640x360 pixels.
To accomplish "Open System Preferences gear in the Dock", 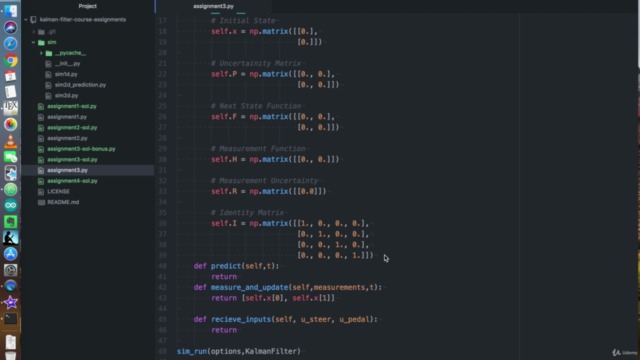I will tap(11, 270).
